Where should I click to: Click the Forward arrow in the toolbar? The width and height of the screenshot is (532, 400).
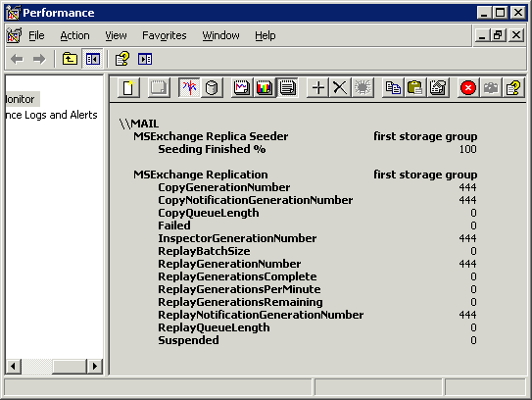39,59
